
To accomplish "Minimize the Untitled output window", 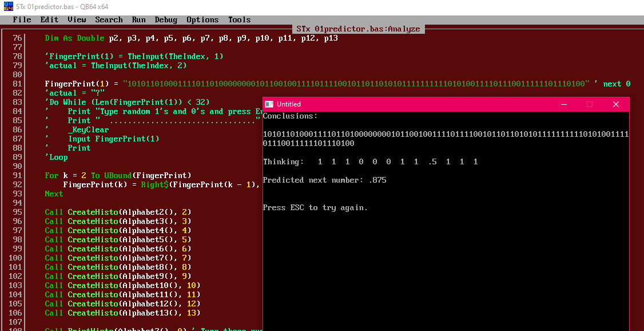I will [x=565, y=104].
